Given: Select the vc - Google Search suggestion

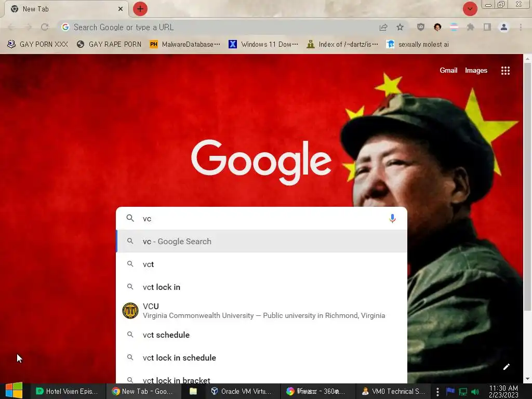Looking at the screenshot, I should tap(261, 241).
